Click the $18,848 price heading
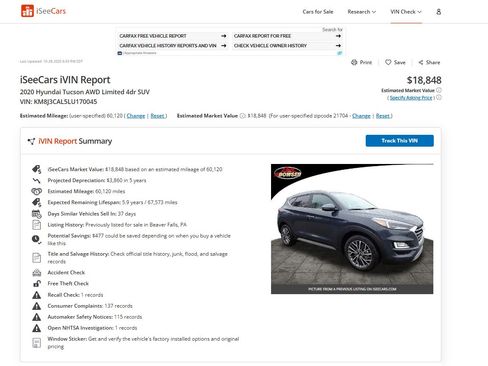488x366 pixels. pos(424,80)
